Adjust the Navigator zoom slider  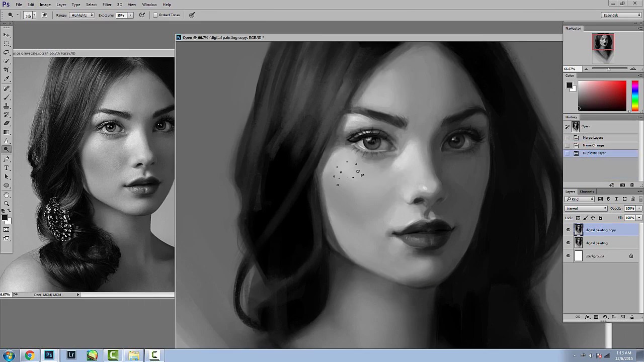[609, 69]
